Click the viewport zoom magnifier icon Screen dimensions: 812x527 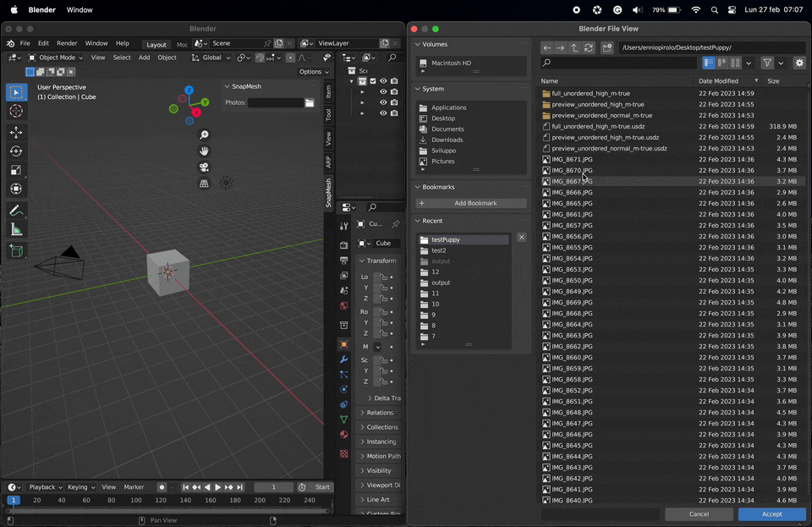click(204, 134)
